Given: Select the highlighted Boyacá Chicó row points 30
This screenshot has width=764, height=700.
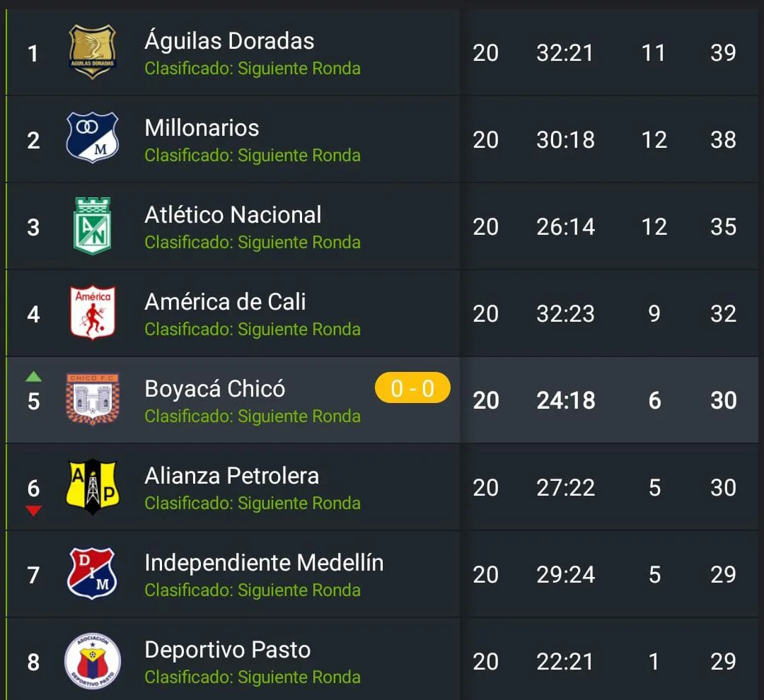Looking at the screenshot, I should 724,400.
